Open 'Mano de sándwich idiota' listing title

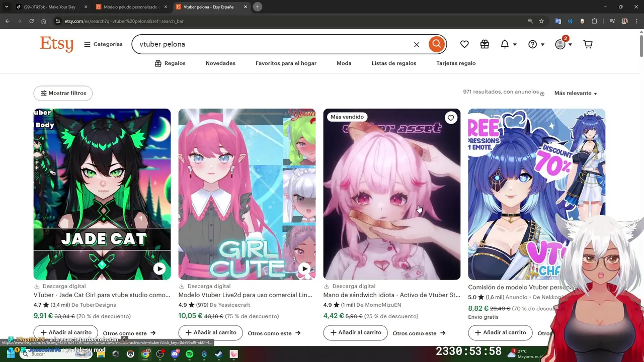click(x=392, y=295)
